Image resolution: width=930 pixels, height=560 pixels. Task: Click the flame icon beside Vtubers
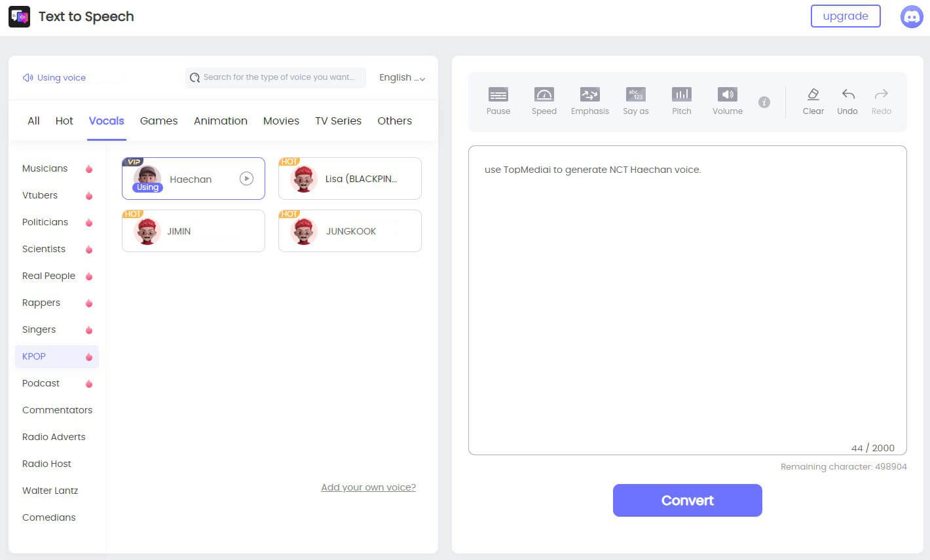pos(89,196)
